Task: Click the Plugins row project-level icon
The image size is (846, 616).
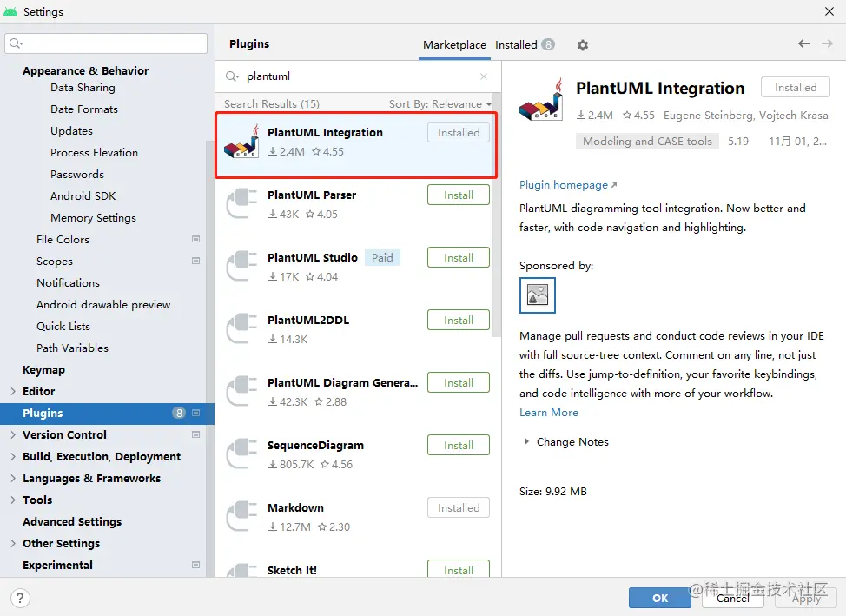Action: pyautogui.click(x=195, y=413)
